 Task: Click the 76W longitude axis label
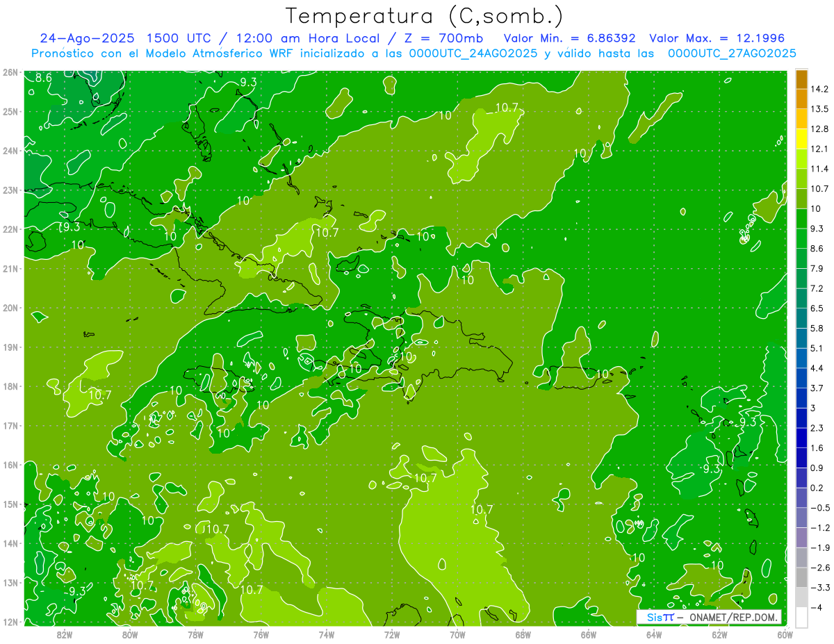click(x=261, y=634)
